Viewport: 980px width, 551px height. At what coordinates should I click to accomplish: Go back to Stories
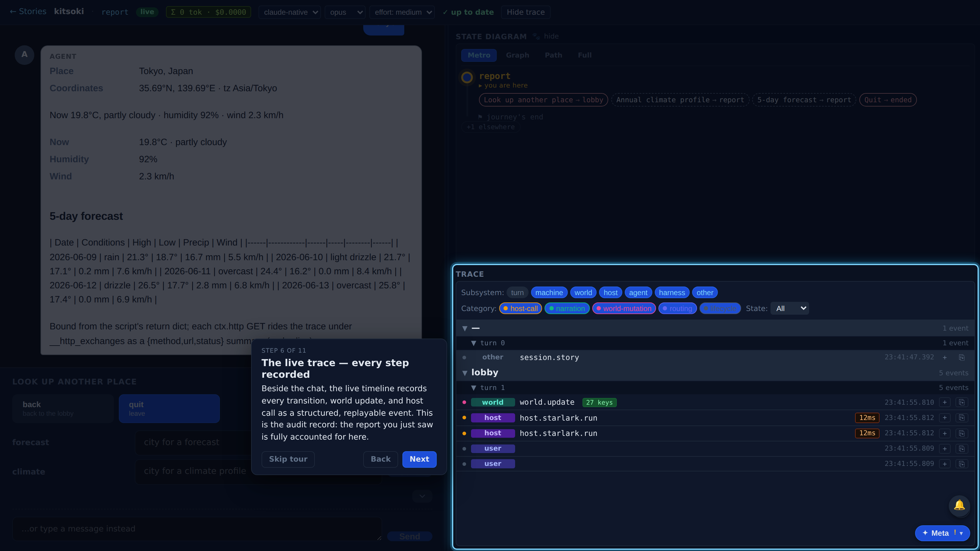click(x=28, y=11)
